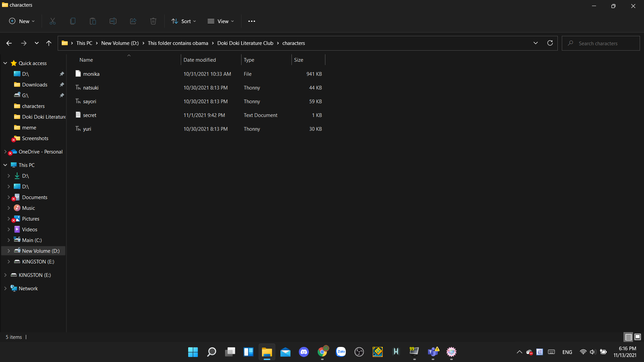Open the View dropdown
This screenshot has width=644, height=362.
pos(221,21)
